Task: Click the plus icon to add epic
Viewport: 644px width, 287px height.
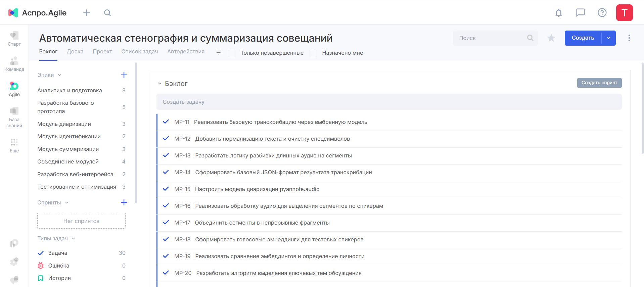Action: (x=124, y=75)
